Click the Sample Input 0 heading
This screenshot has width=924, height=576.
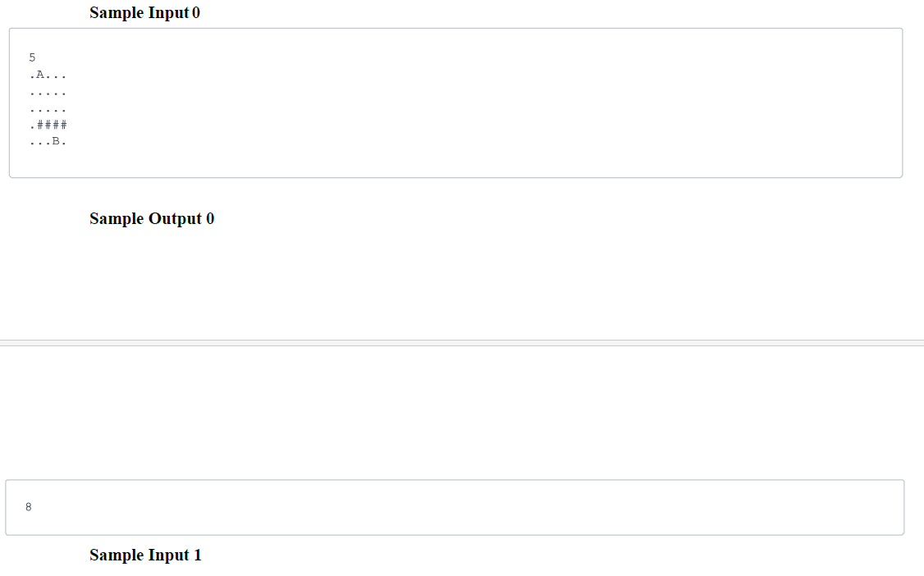[x=144, y=13]
